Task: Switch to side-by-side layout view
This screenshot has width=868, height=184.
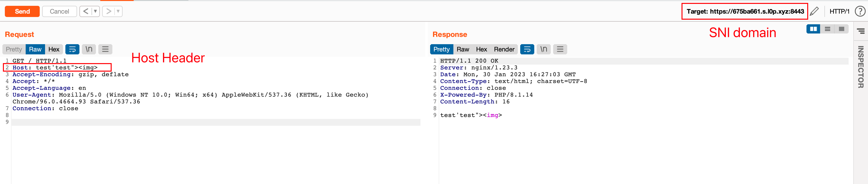Action: (814, 29)
